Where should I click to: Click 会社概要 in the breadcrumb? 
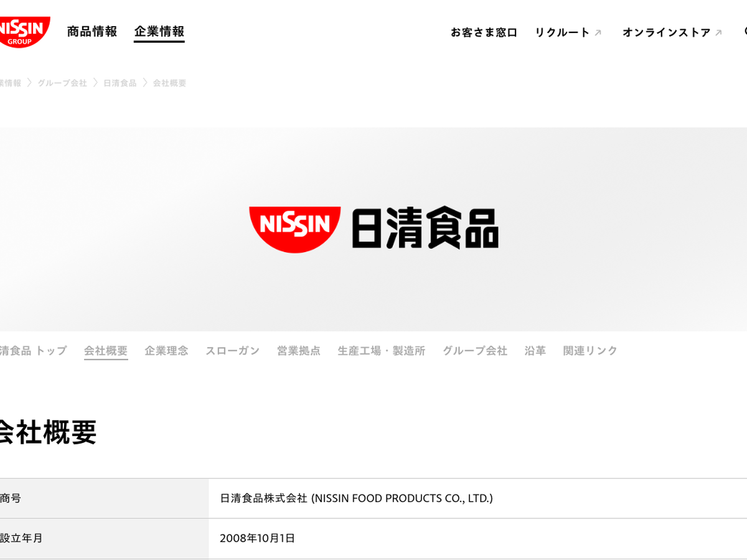coord(169,83)
